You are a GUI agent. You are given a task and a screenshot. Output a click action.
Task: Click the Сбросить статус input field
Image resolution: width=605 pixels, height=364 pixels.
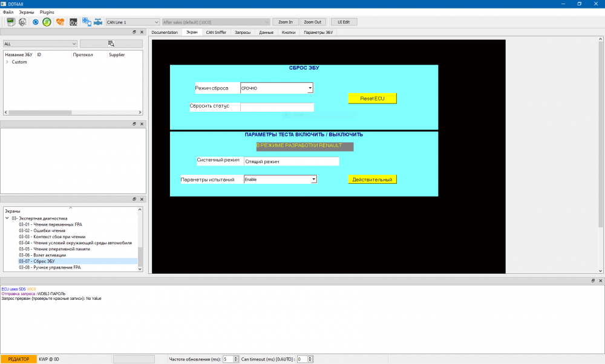(277, 107)
